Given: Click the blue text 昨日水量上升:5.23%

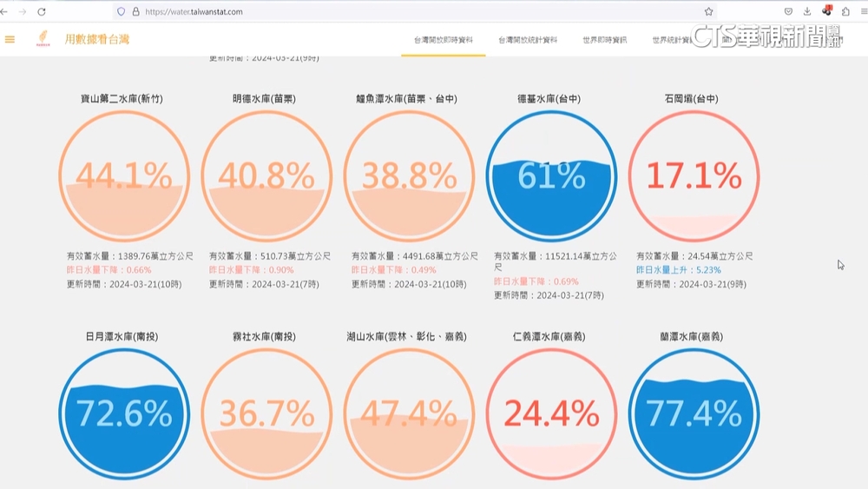Looking at the screenshot, I should (x=678, y=270).
